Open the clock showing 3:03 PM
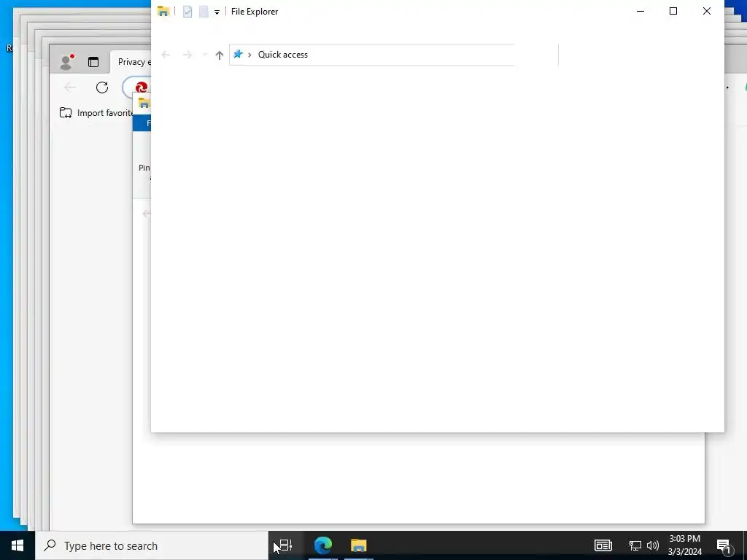The height and width of the screenshot is (560, 747). (x=684, y=545)
